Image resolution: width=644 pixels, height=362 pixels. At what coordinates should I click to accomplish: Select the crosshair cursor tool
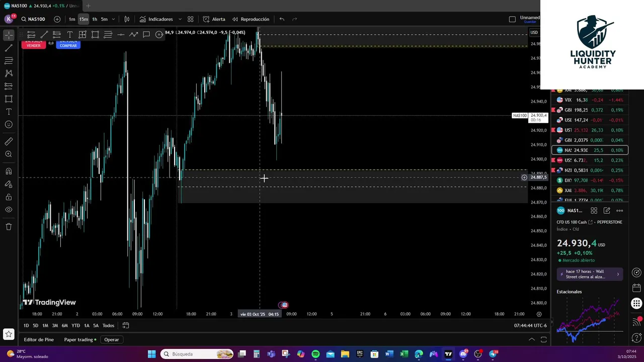pos(9,35)
